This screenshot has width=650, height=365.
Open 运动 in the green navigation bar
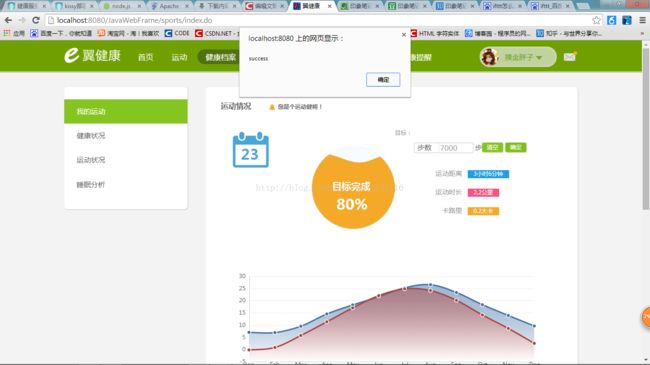179,57
